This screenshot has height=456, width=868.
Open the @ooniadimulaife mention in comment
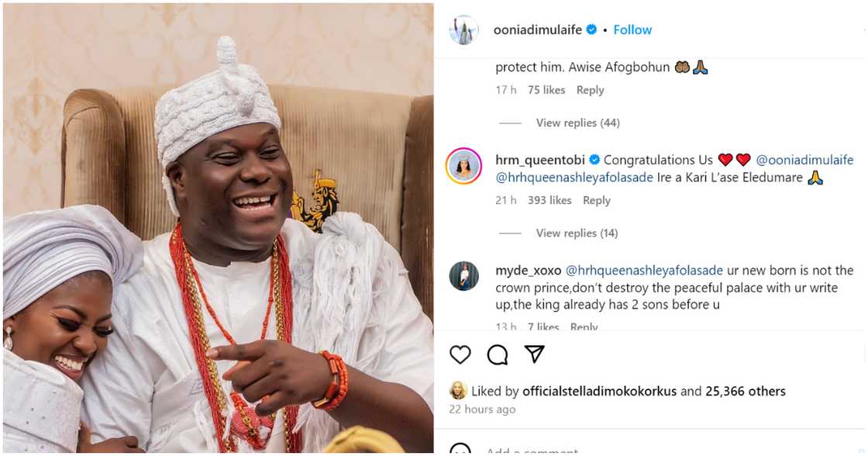pos(804,160)
